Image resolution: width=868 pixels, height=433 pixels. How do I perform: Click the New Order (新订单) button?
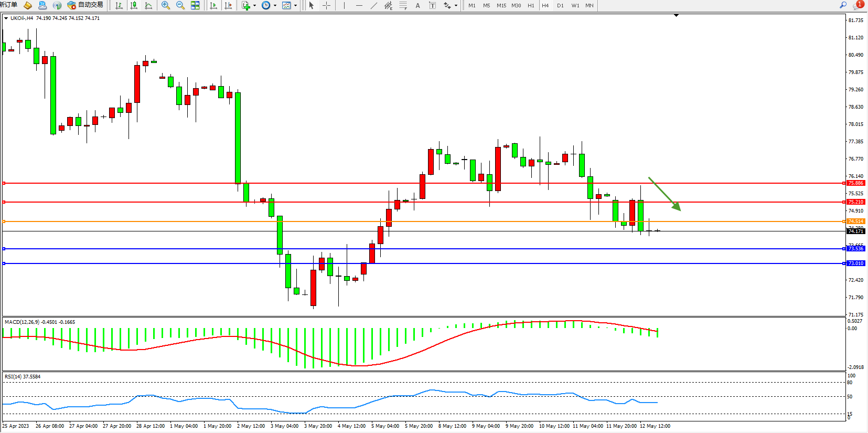point(8,5)
